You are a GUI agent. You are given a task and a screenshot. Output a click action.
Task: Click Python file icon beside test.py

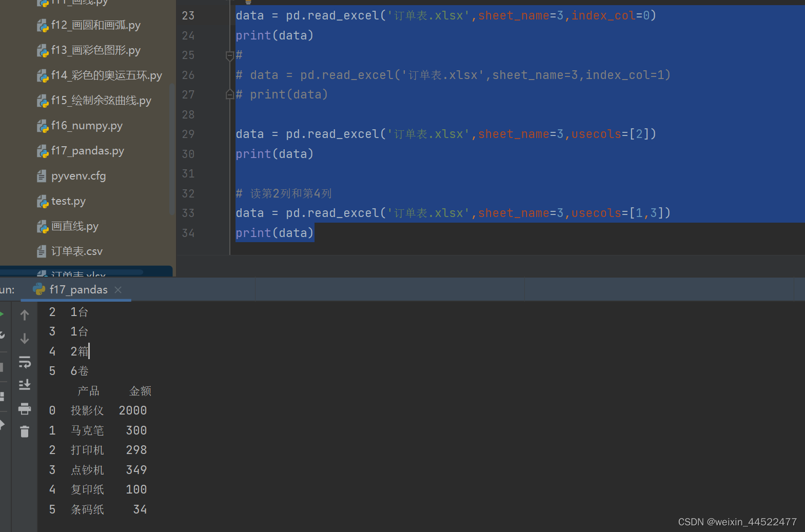click(43, 201)
